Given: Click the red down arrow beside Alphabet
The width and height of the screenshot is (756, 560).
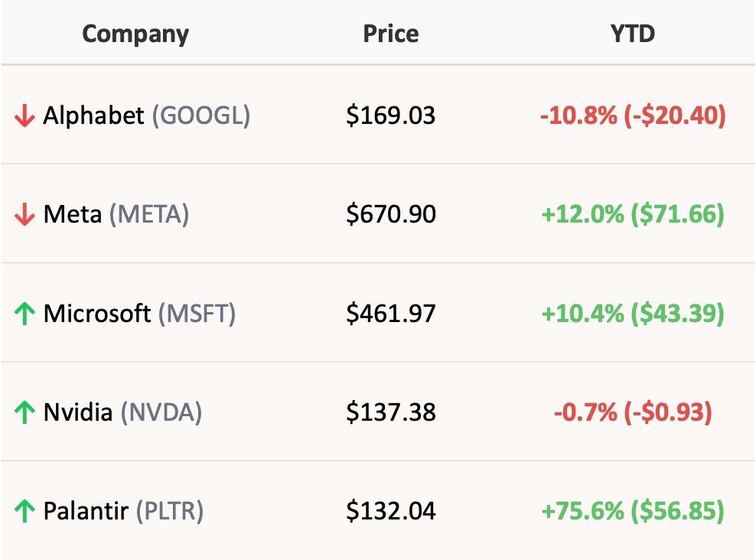Looking at the screenshot, I should click(25, 116).
